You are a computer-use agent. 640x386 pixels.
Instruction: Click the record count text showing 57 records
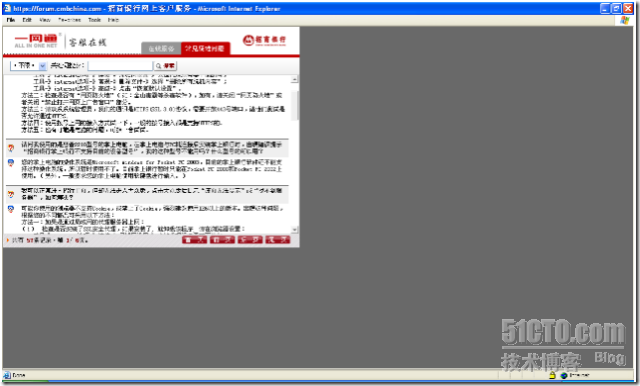(50, 240)
